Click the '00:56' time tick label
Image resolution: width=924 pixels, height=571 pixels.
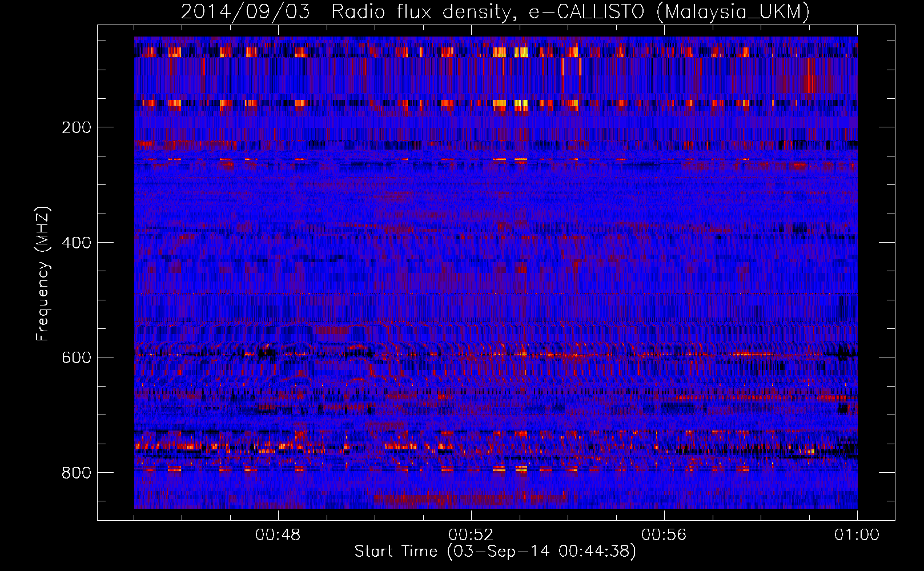664,535
